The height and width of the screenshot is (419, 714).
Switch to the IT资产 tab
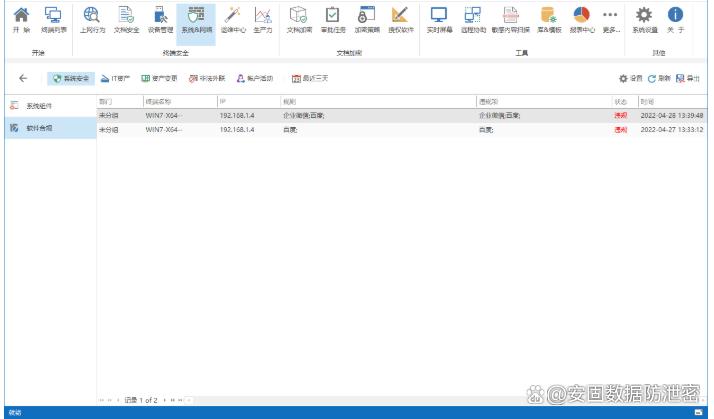pyautogui.click(x=115, y=78)
